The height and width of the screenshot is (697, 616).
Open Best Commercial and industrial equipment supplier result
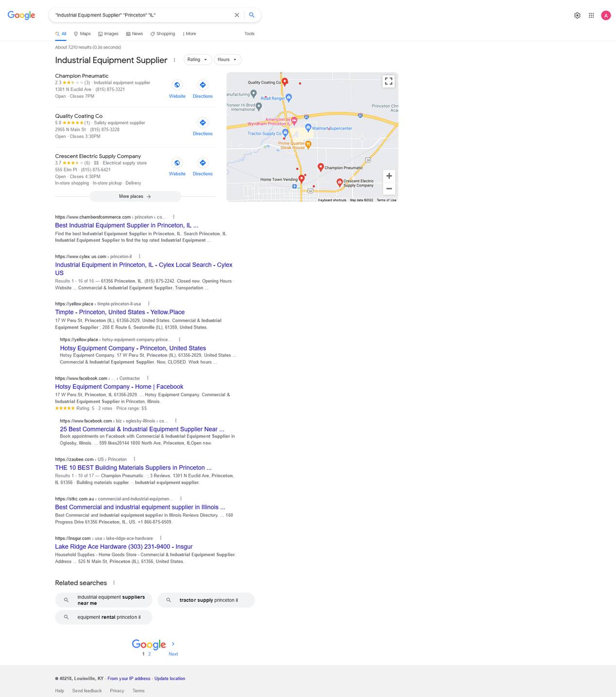(140, 507)
